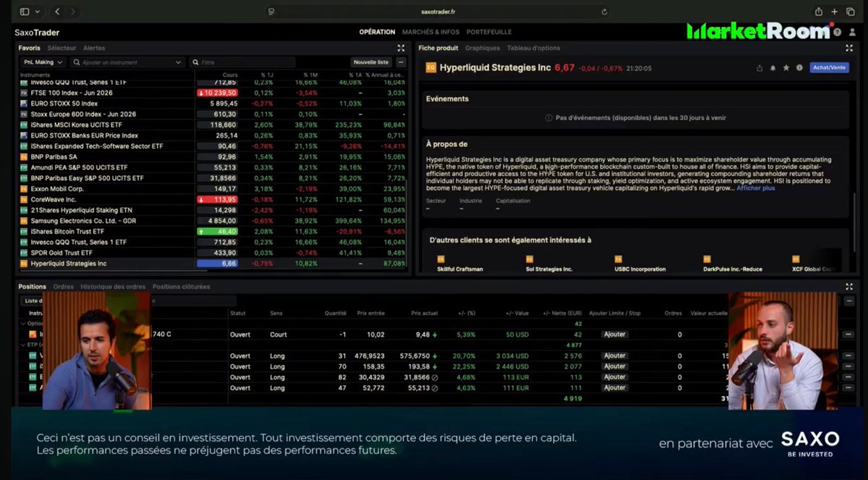Switch to the Graphiques tab

pos(482,48)
